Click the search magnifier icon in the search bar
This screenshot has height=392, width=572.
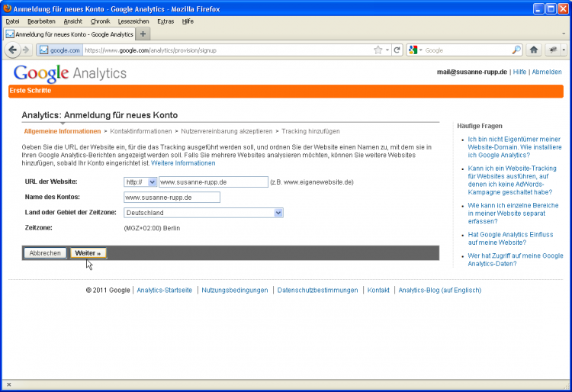coord(516,50)
